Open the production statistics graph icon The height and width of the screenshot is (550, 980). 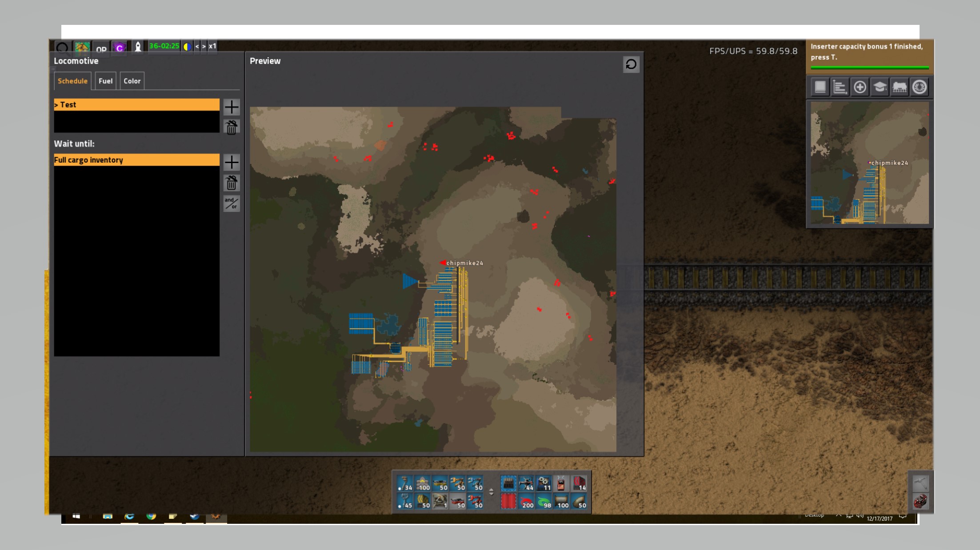click(840, 87)
